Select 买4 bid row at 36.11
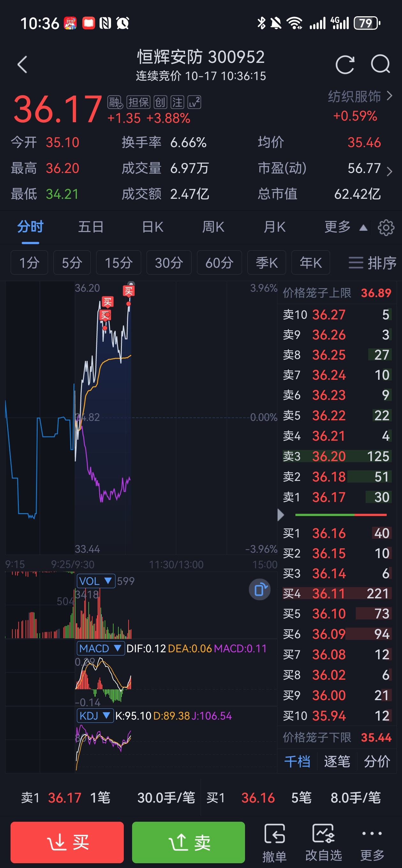The height and width of the screenshot is (868, 402). 337,593
